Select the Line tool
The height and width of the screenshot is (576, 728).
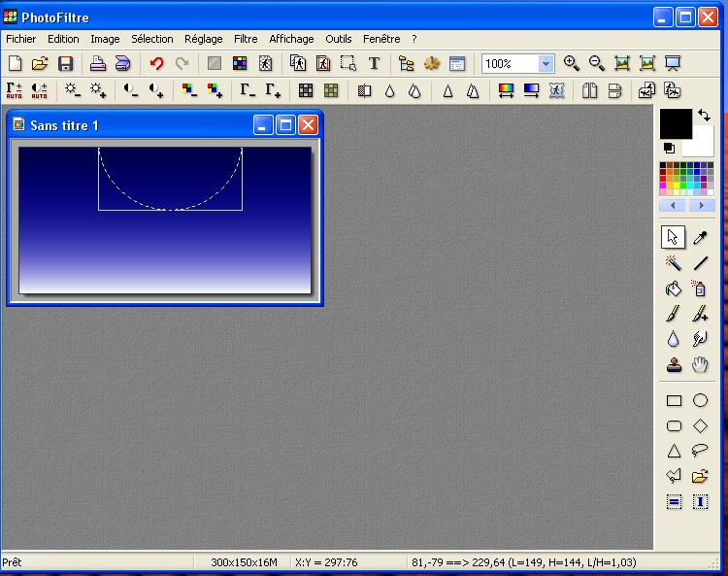(x=700, y=263)
